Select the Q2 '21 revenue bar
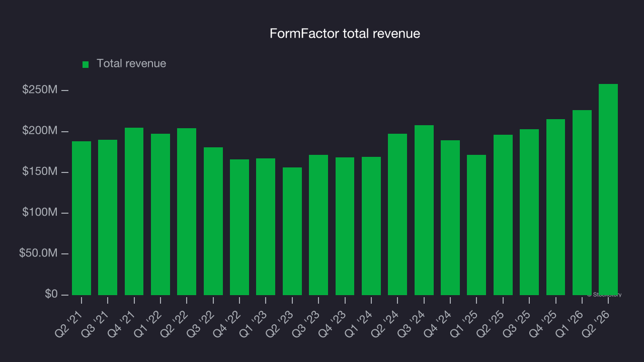This screenshot has width=644, height=362. coord(82,218)
